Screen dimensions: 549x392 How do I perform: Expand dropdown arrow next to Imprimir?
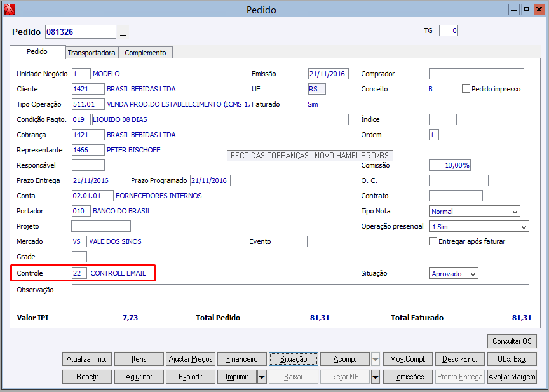tap(262, 377)
